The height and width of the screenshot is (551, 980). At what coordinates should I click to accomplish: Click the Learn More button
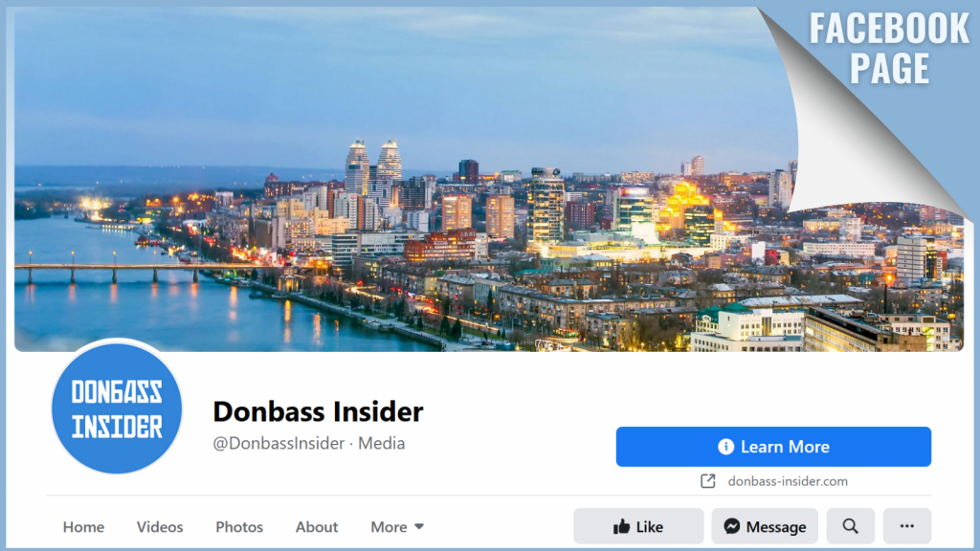pyautogui.click(x=773, y=447)
